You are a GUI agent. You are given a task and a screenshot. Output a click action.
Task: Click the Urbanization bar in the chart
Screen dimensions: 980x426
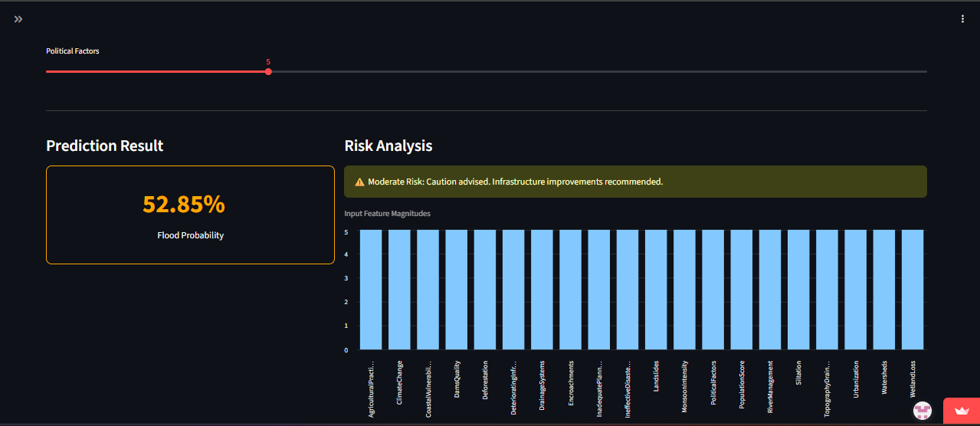pos(856,290)
